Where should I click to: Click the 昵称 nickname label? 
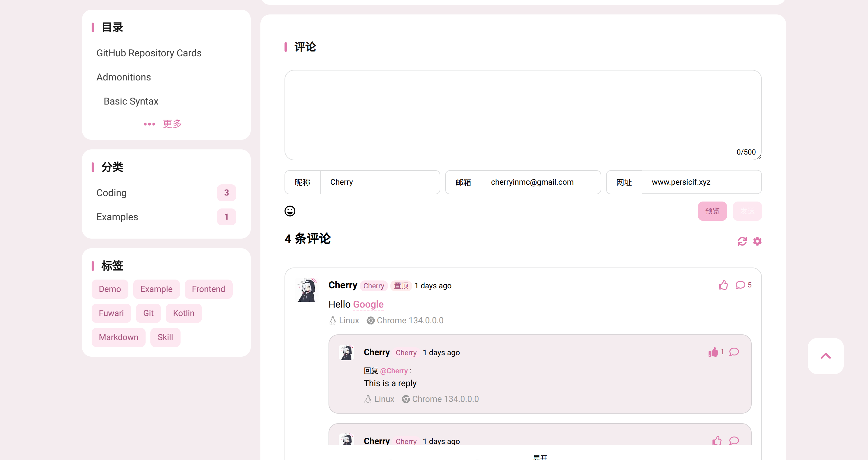coord(302,182)
